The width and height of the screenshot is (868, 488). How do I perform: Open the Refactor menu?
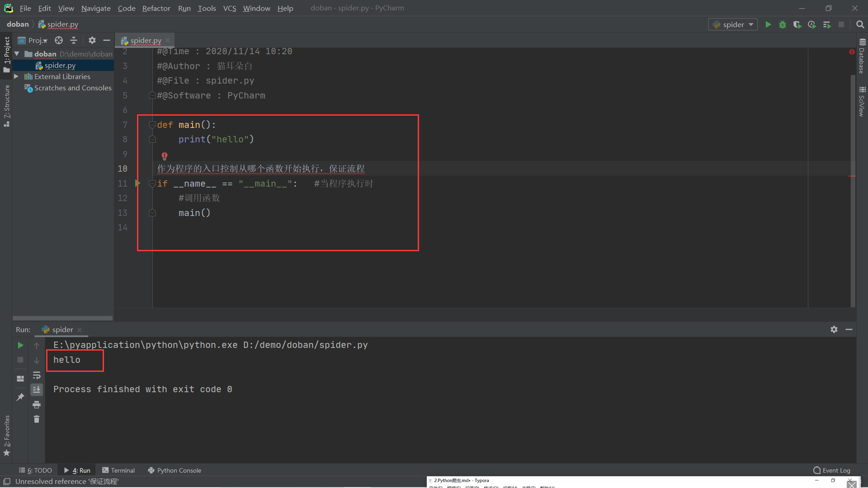point(156,8)
